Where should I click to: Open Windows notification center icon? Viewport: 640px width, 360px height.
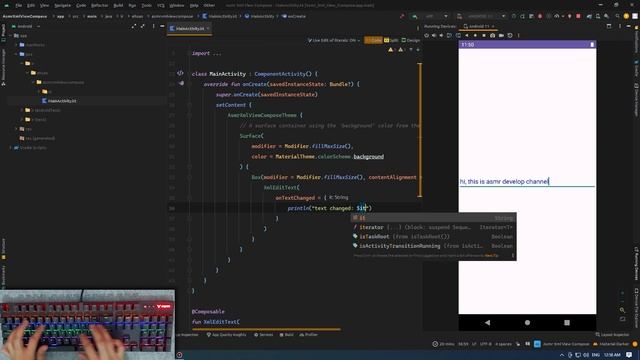coord(629,355)
